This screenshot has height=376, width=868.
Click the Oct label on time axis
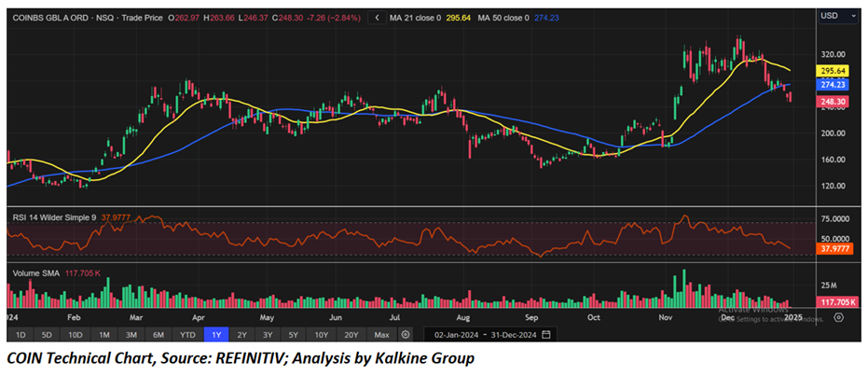tap(593, 318)
